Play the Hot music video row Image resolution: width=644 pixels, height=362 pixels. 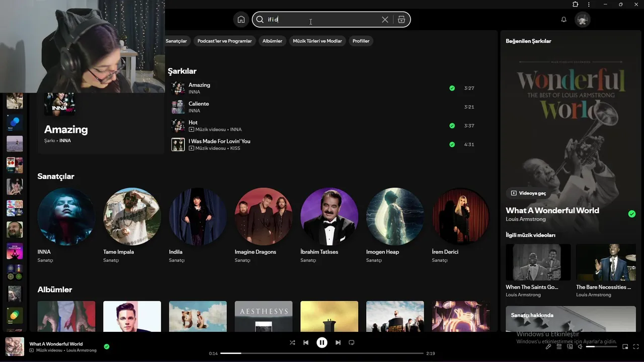point(322,126)
